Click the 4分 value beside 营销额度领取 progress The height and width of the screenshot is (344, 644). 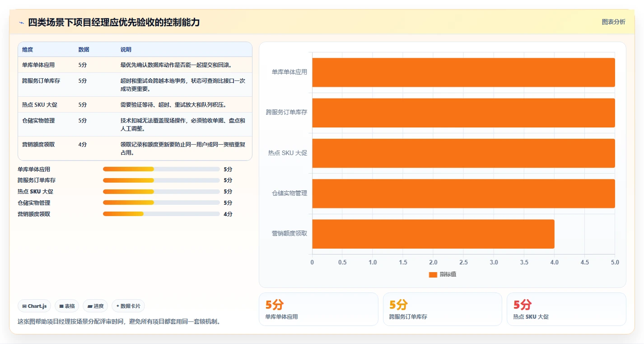click(x=228, y=214)
